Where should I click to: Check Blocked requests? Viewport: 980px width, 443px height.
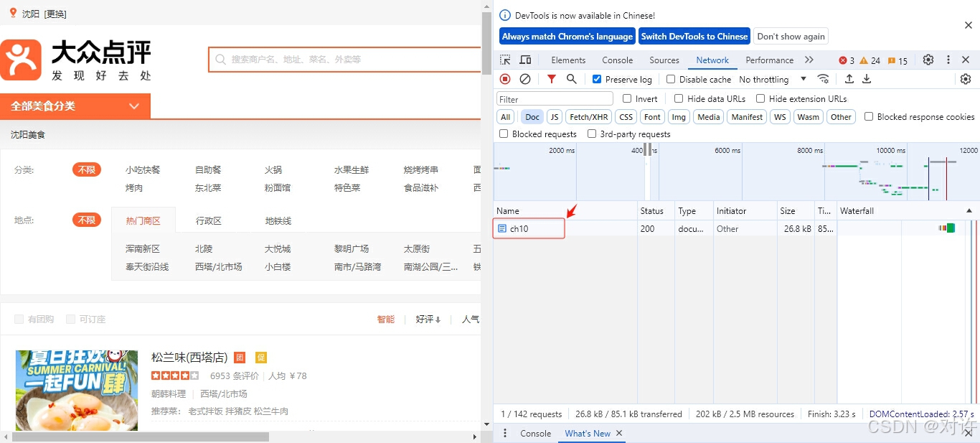click(504, 134)
